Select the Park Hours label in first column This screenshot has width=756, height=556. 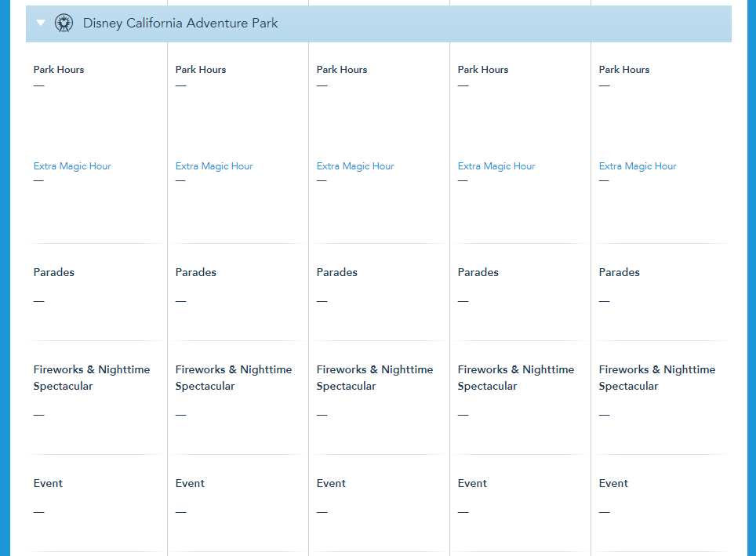pos(59,70)
